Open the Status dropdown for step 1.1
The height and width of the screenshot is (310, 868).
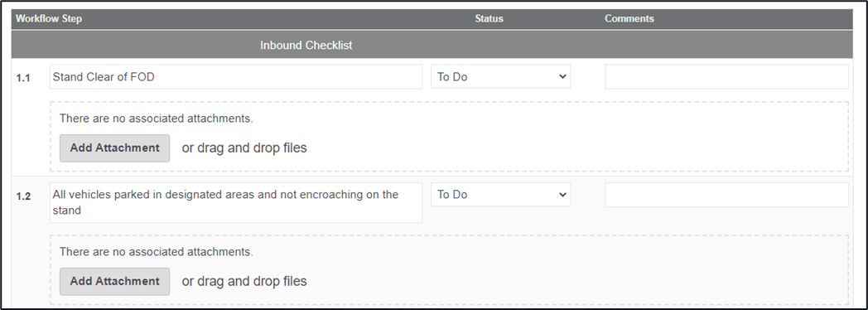click(x=500, y=77)
